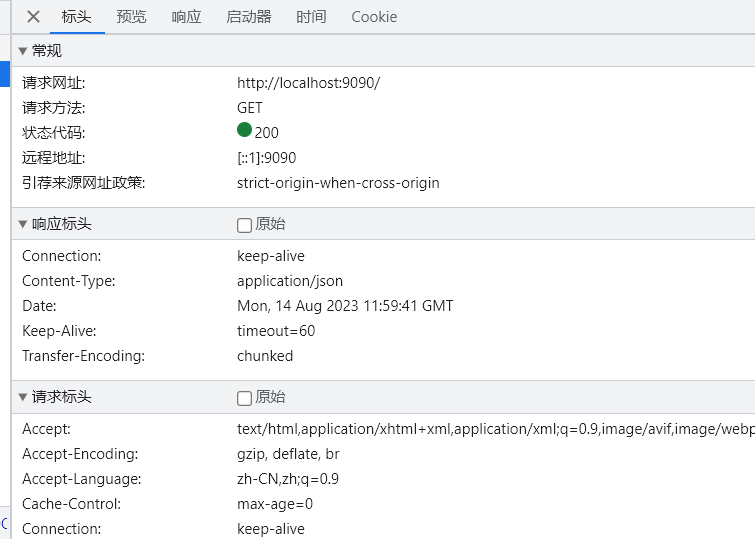
Task: Select the status code value 200
Action: pyautogui.click(x=267, y=133)
